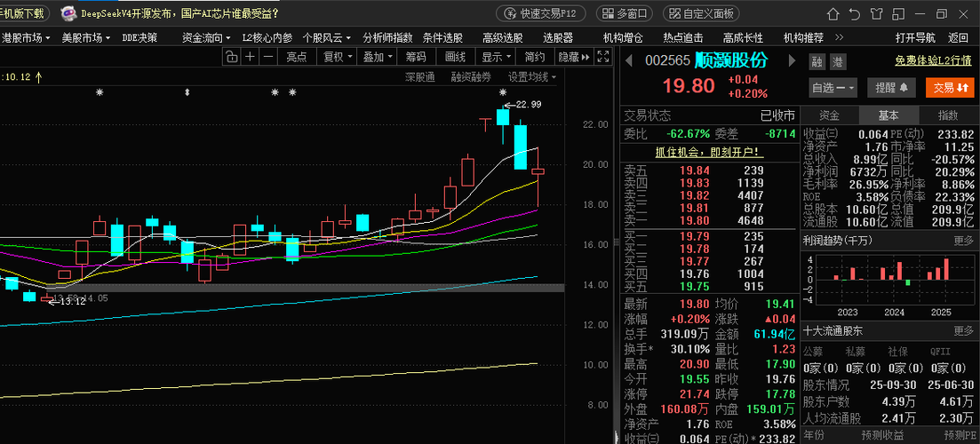Image resolution: width=980 pixels, height=444 pixels.
Task: Go back using the curved undo arrow
Action: [855, 13]
